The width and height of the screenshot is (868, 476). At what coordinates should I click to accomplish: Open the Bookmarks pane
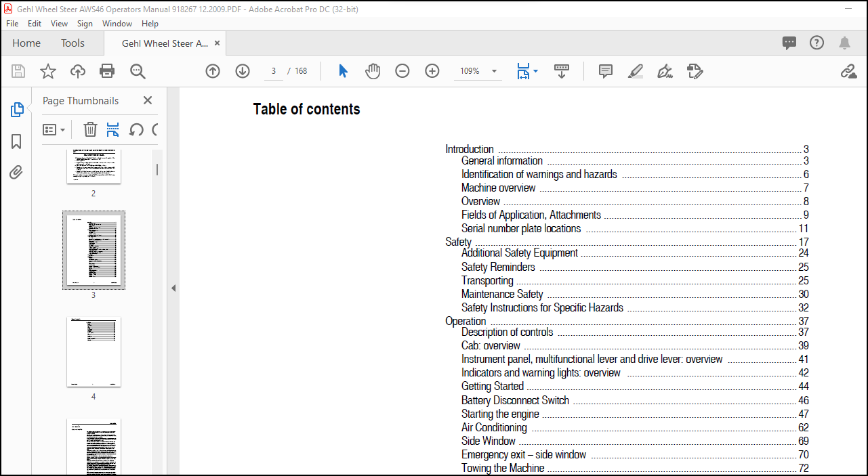[x=16, y=142]
